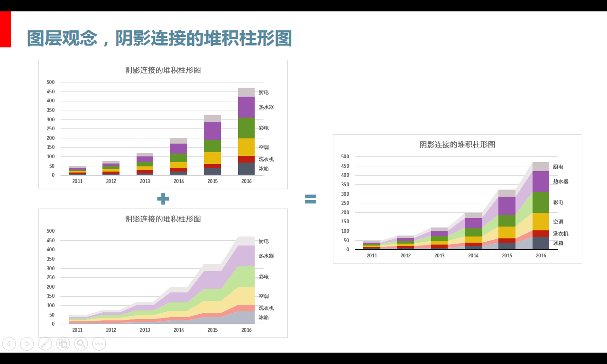Screen dimensions: 607x364
Task: Click the 冰箱 label in the top-left chart
Action: pos(264,169)
